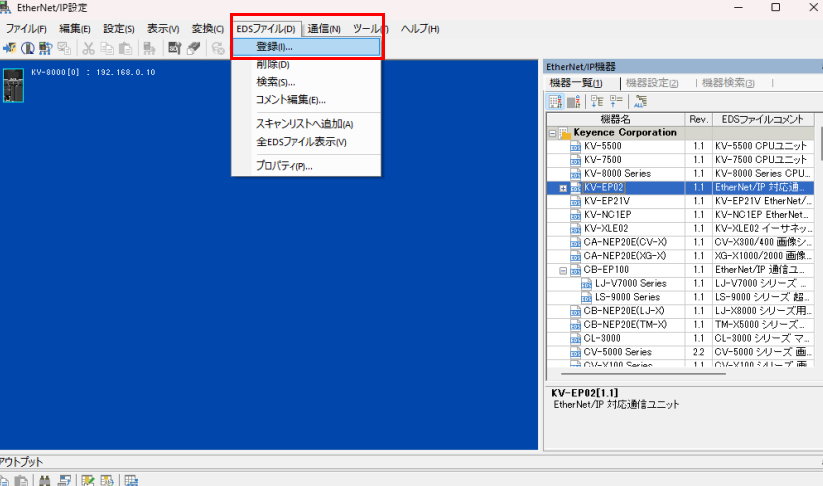Select the KV-7500 device row
The image size is (823, 486).
point(681,160)
